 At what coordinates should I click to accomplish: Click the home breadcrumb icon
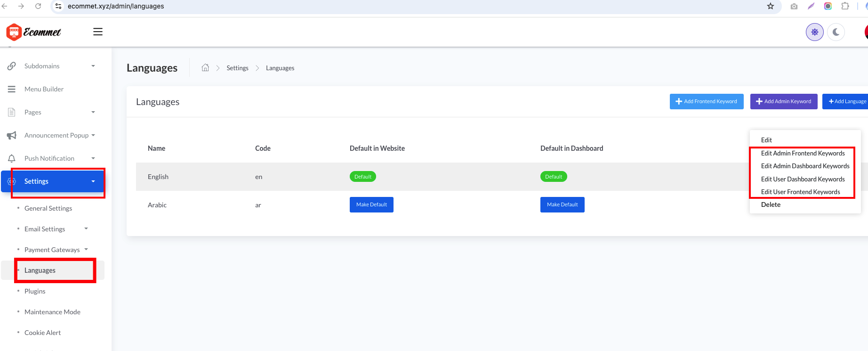point(205,68)
